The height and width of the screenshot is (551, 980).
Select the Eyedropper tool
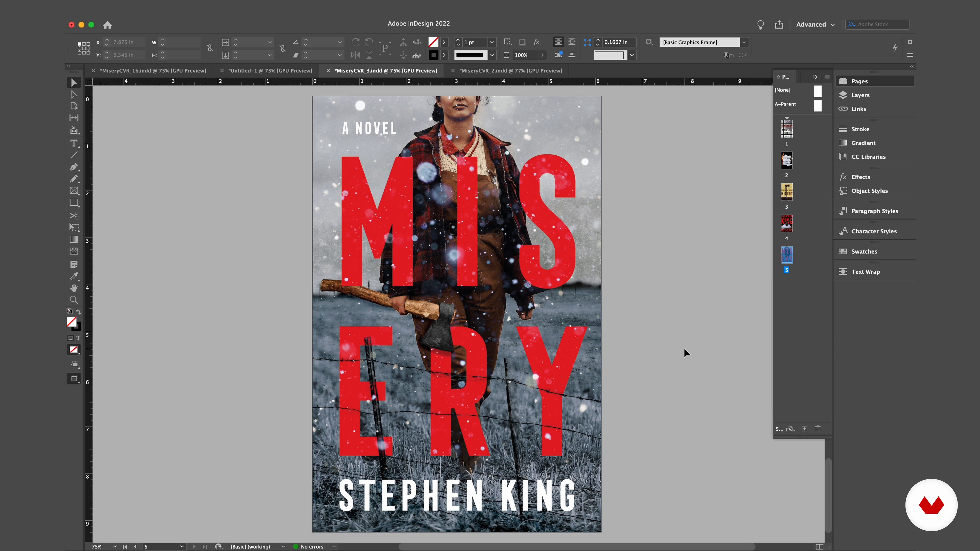(x=74, y=276)
